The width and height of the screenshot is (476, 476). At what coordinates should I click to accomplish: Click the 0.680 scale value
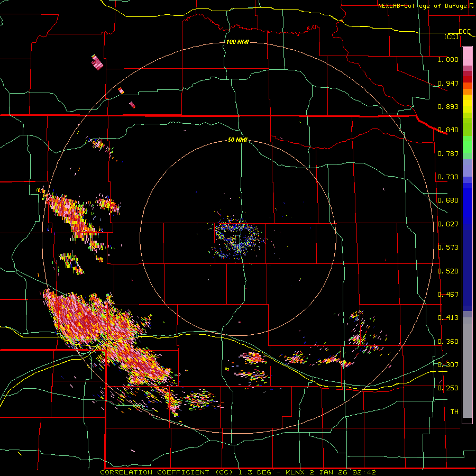[x=448, y=200]
